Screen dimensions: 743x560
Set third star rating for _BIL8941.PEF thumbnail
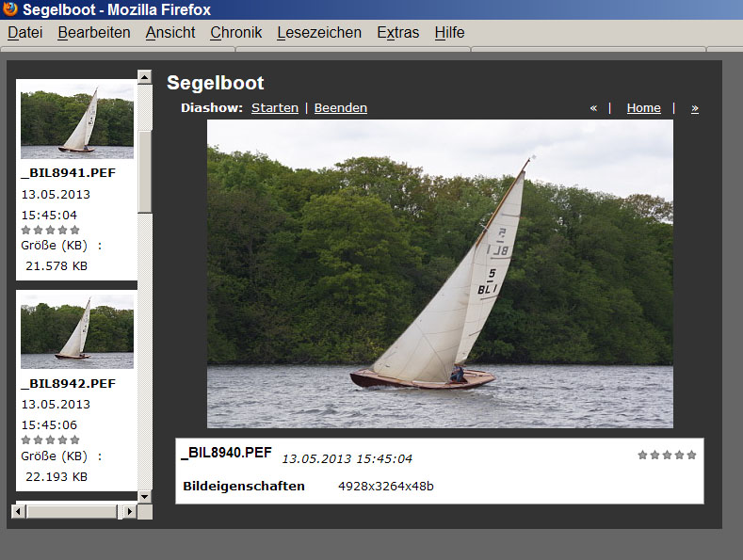coord(51,230)
